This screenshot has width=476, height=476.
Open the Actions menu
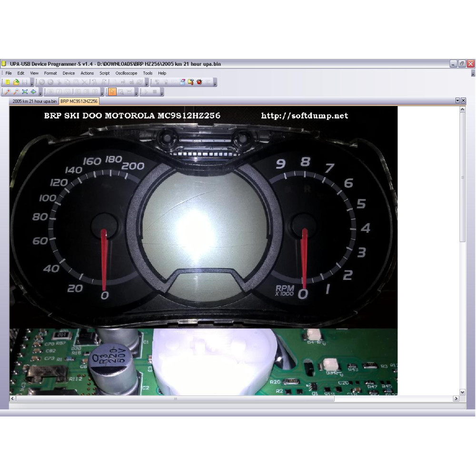(87, 73)
